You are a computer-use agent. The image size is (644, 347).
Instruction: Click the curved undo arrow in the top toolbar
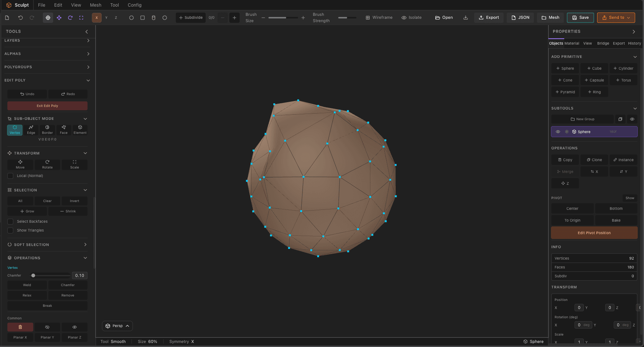(20, 18)
